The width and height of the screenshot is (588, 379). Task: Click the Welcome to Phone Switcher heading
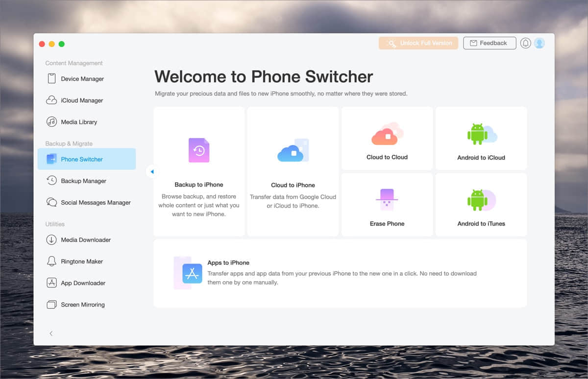(264, 76)
